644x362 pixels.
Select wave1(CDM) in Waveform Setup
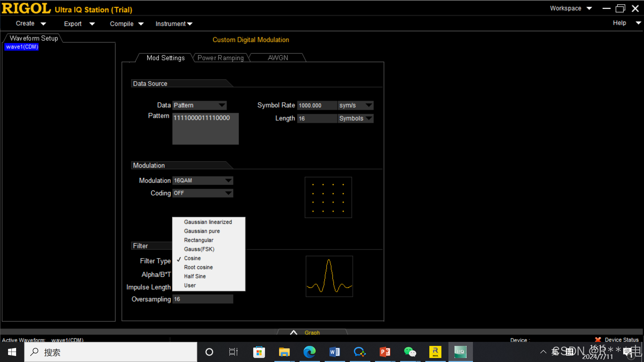pos(22,47)
